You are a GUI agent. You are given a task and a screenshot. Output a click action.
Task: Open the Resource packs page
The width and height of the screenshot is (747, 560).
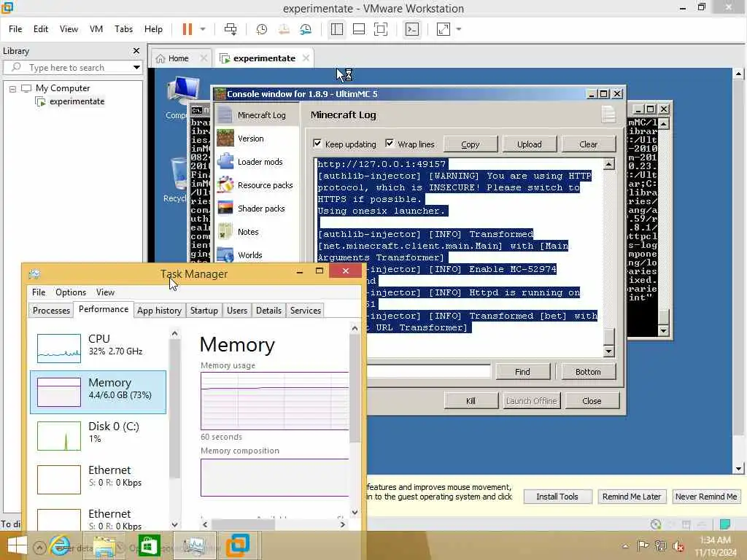257,185
